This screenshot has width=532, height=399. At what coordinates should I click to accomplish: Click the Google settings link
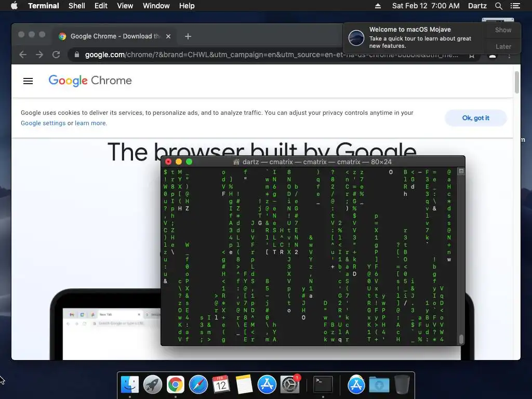coord(43,123)
